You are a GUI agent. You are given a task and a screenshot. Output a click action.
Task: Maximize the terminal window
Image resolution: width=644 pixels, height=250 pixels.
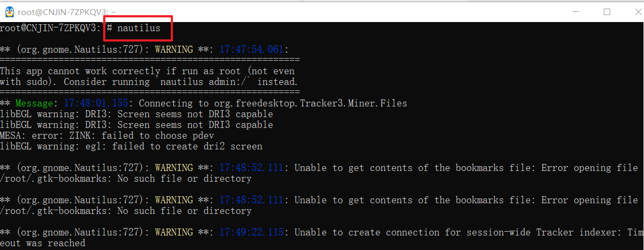[x=607, y=12]
